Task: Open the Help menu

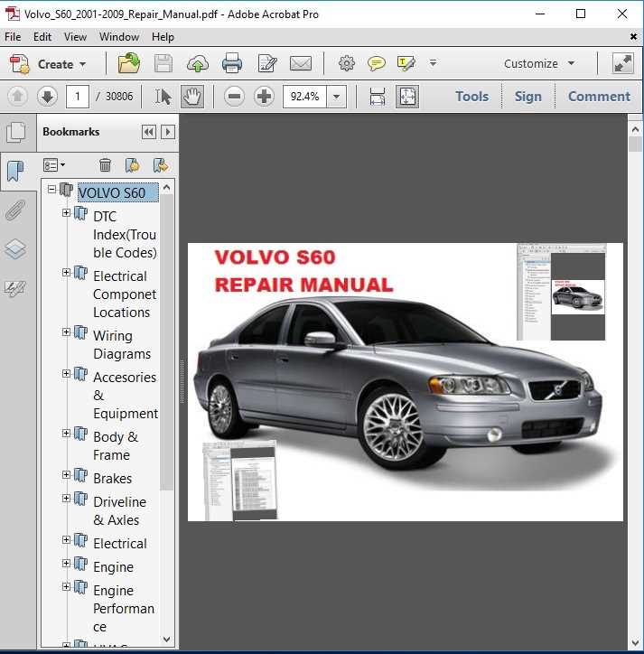Action: pyautogui.click(x=163, y=37)
